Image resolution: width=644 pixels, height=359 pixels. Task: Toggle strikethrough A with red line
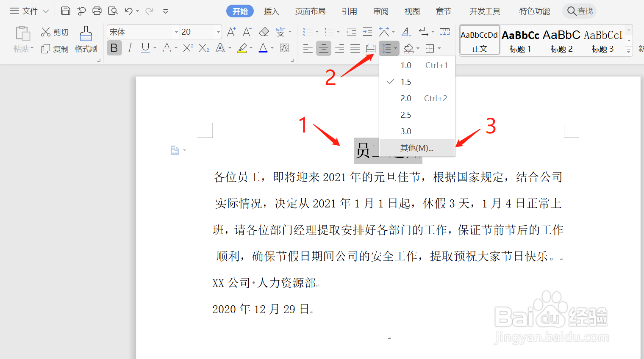167,48
